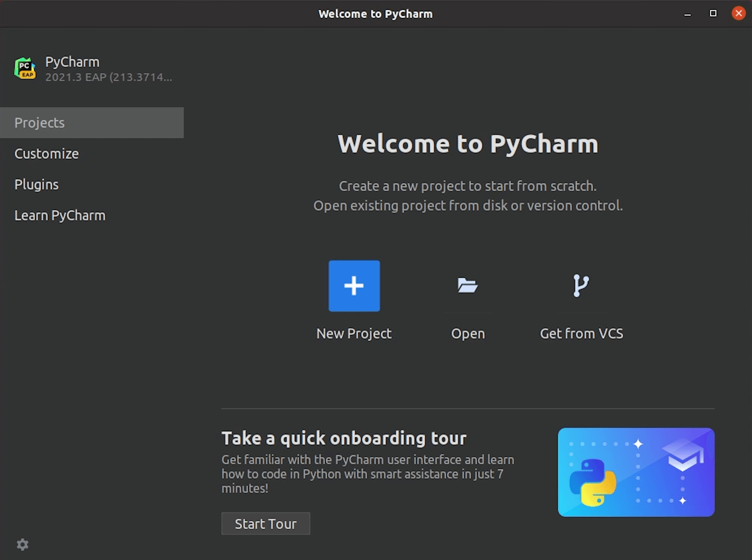Click the onboarding tour Python banner image
The height and width of the screenshot is (560, 752).
(x=636, y=472)
